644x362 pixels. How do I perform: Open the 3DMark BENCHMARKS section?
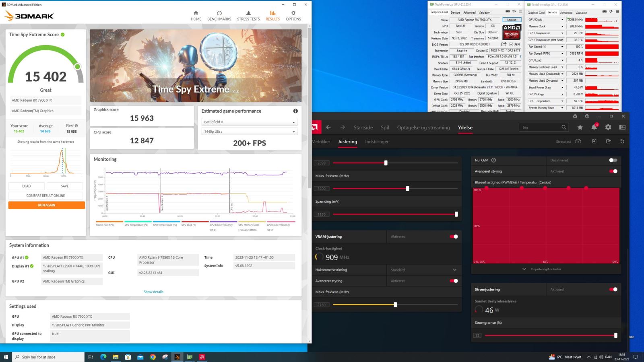coord(219,16)
